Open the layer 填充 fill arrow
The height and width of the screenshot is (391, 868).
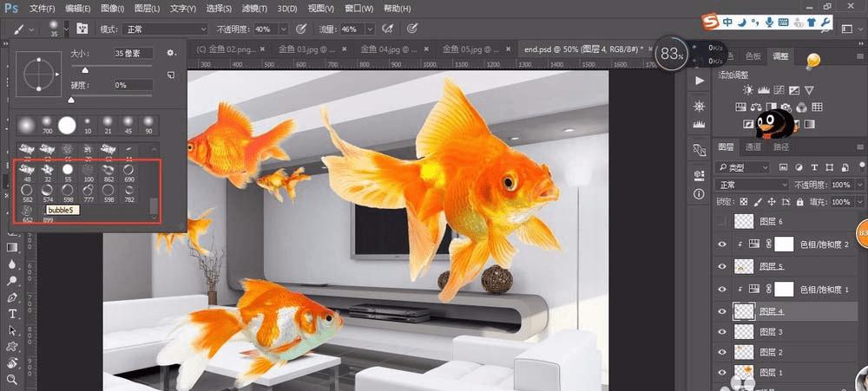point(860,202)
